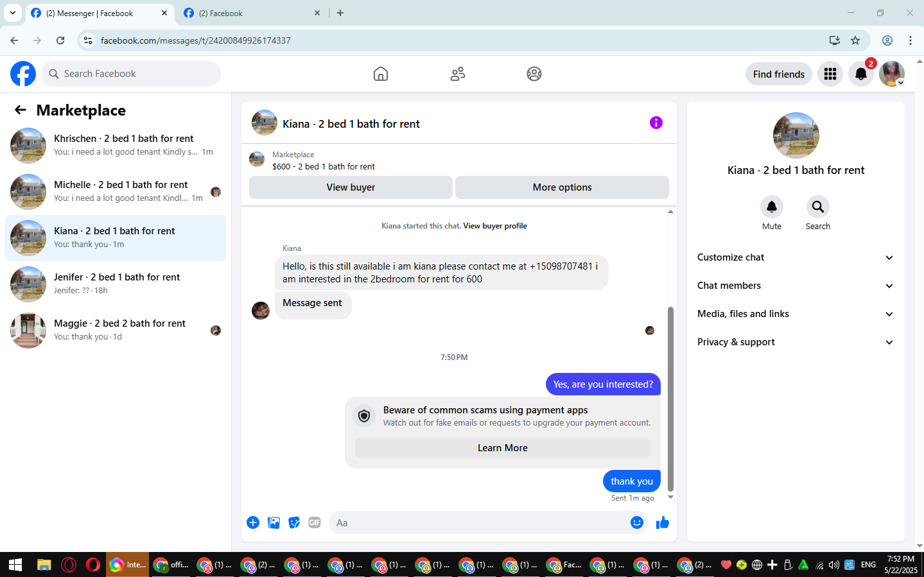Open the Chrome profile icon
The height and width of the screenshot is (577, 924).
tap(887, 40)
